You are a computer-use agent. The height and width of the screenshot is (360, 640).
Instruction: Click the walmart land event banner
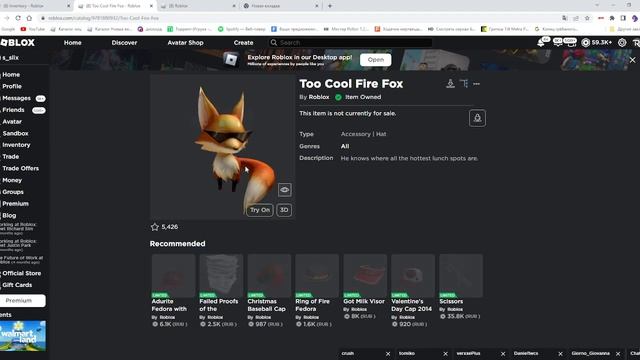22,336
